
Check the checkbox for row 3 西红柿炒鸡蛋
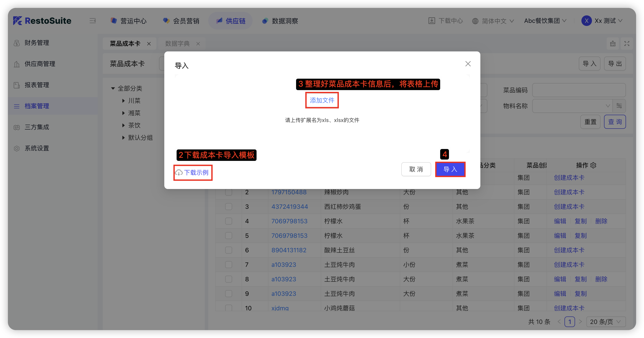(x=228, y=207)
